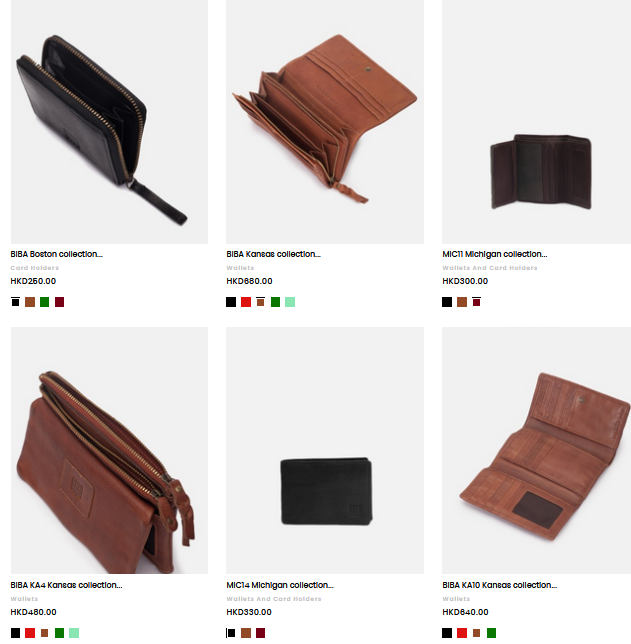Select dark red swatch for BIBA Boston wallet

[60, 302]
